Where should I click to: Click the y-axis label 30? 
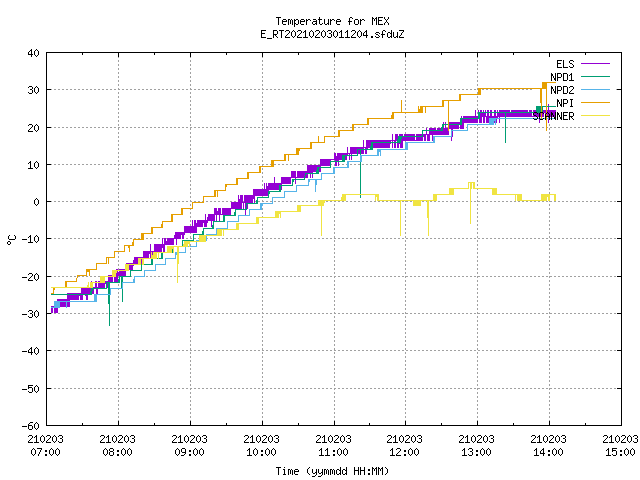click(33, 90)
